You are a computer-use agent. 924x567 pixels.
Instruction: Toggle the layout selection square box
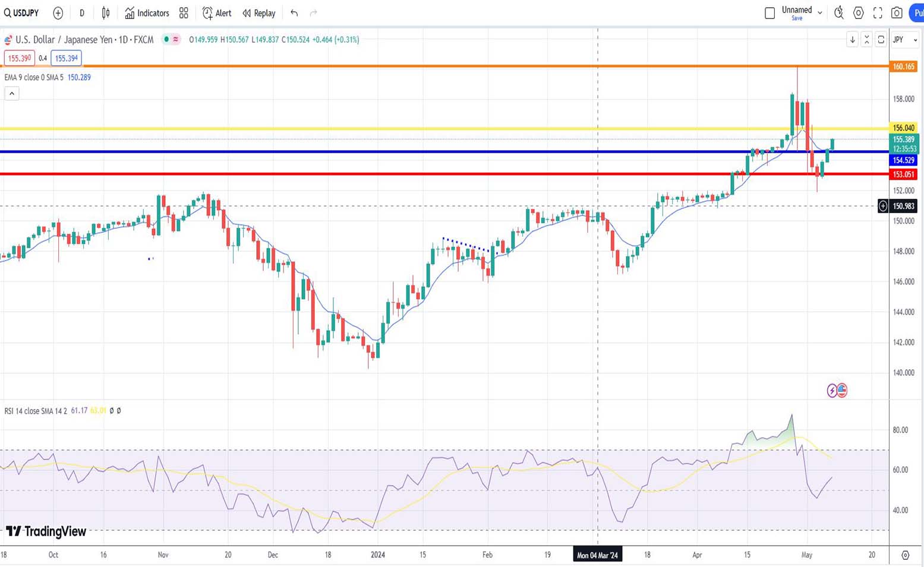[x=770, y=13]
